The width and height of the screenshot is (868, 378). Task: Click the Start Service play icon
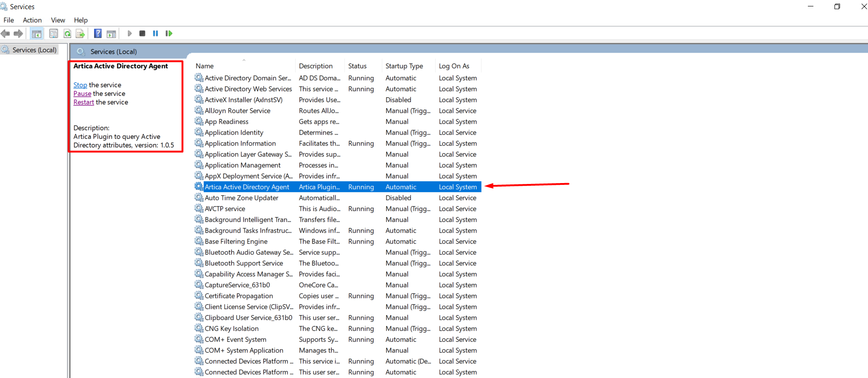(x=129, y=33)
